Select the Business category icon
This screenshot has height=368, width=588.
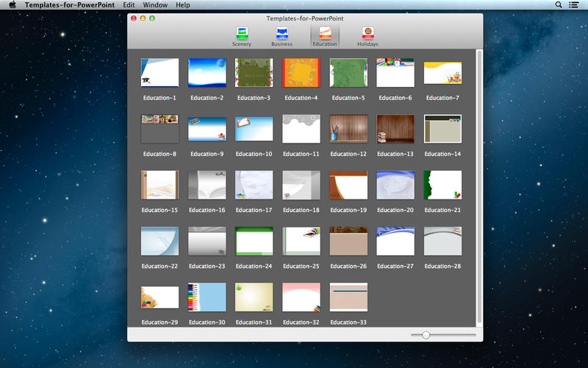pos(282,33)
